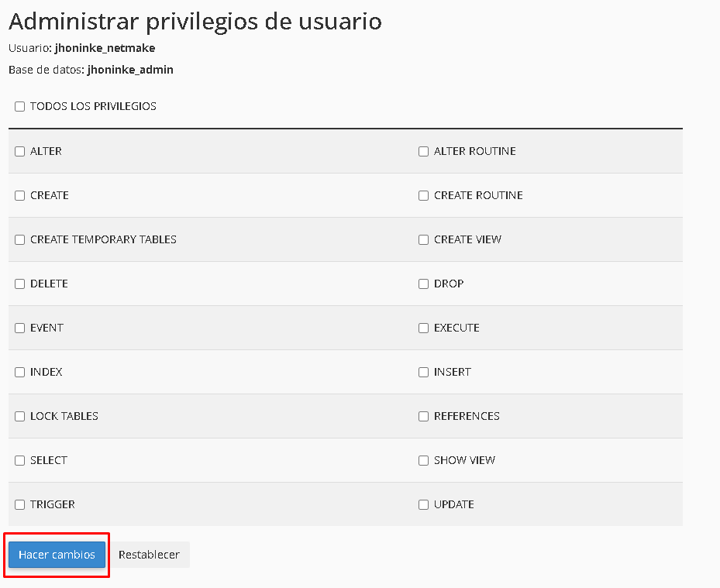Select the LOCK TABLES checkbox

pos(19,416)
